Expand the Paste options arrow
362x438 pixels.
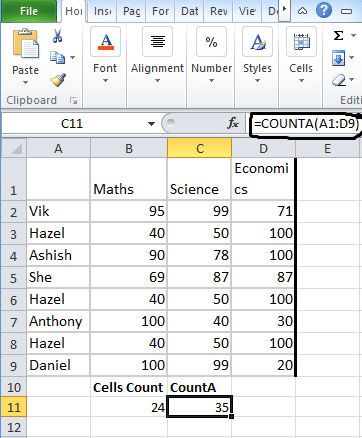click(x=25, y=82)
